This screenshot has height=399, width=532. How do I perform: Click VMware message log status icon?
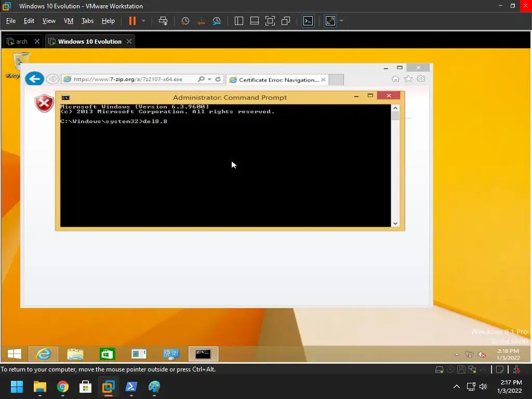coord(500,369)
